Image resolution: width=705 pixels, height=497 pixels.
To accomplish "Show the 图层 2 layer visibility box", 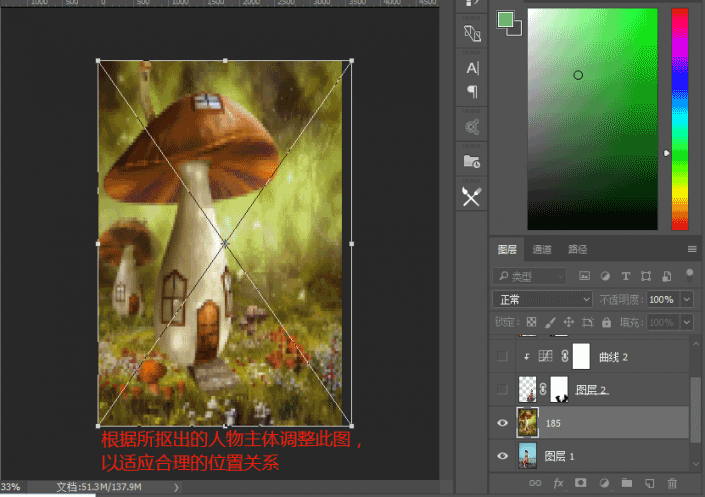I will tap(502, 389).
